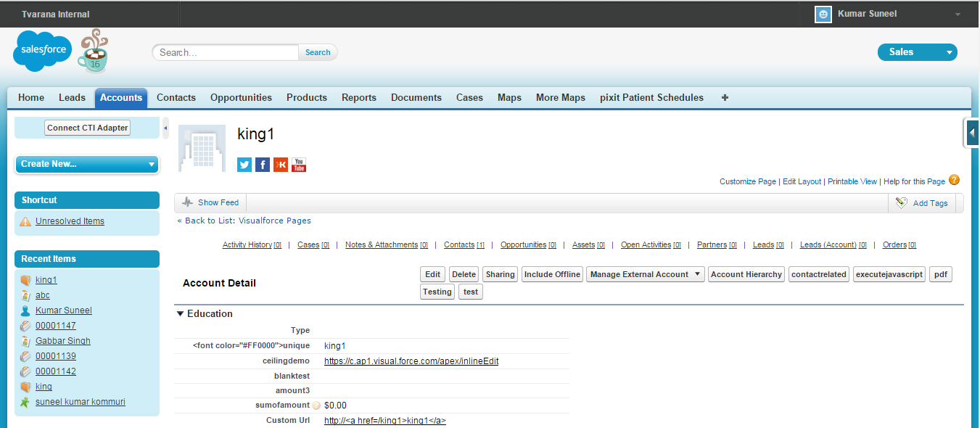Click the Twitter icon under king1
The height and width of the screenshot is (428, 980).
click(244, 165)
